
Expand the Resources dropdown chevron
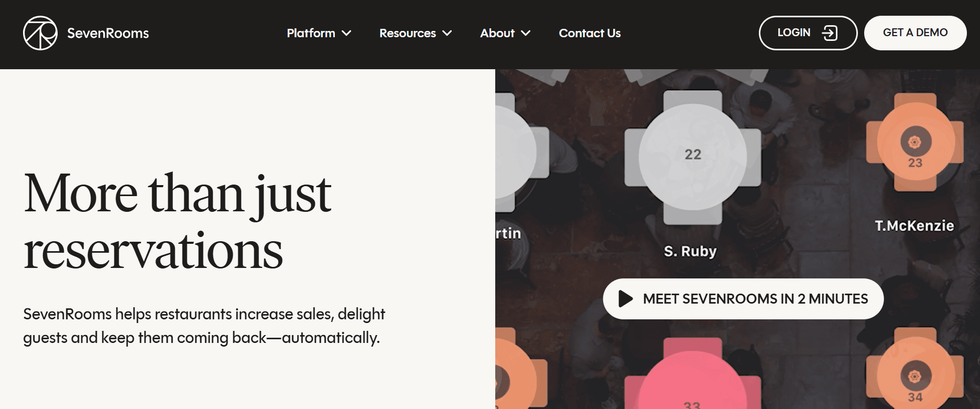[x=447, y=34]
